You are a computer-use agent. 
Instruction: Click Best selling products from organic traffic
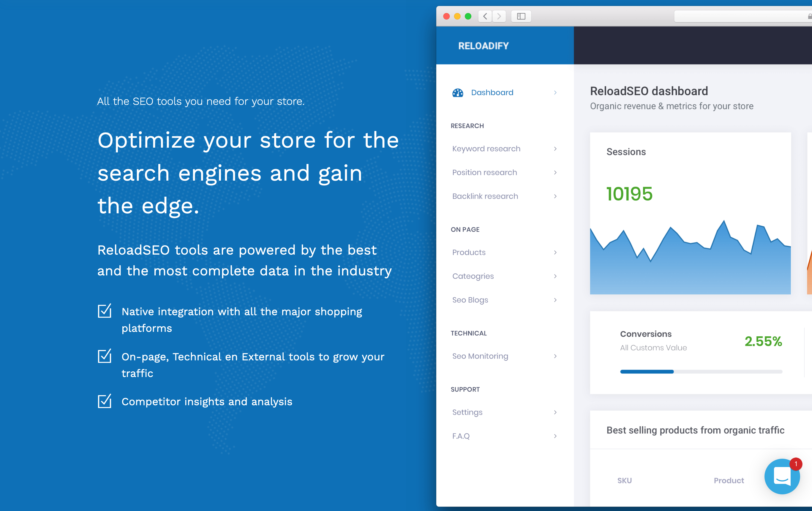point(695,430)
